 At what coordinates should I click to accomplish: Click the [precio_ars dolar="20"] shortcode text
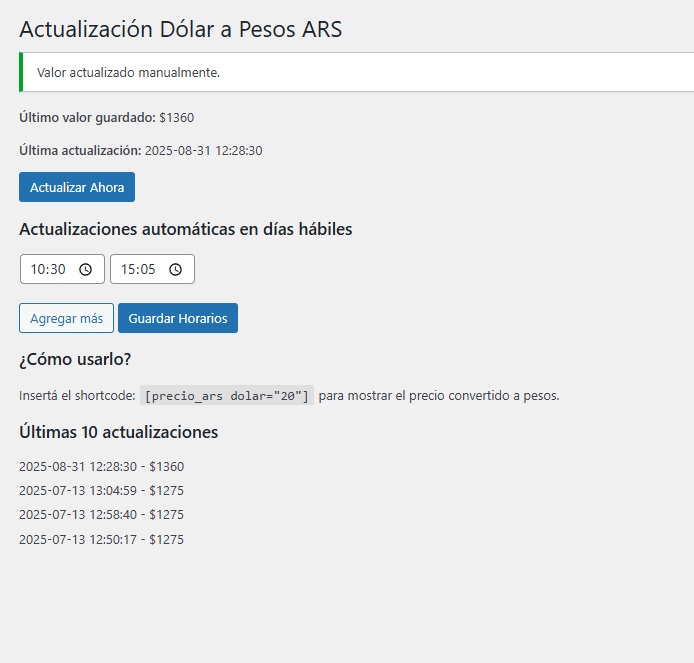coord(227,395)
